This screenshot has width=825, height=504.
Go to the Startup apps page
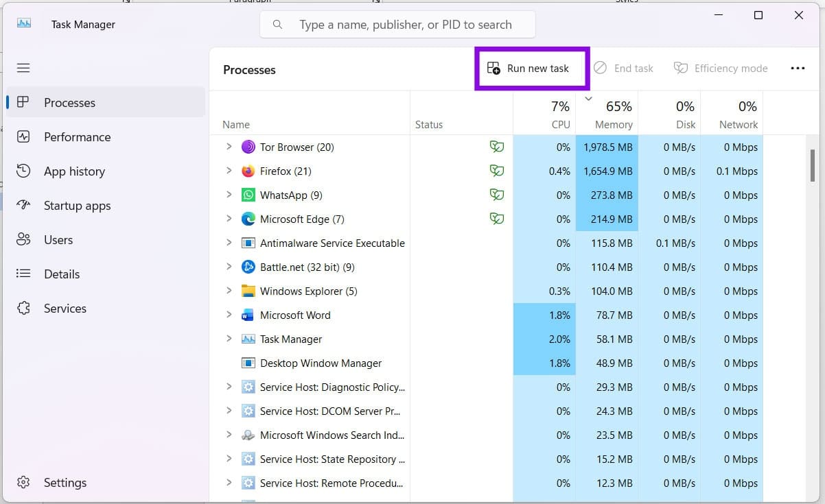tap(105, 205)
